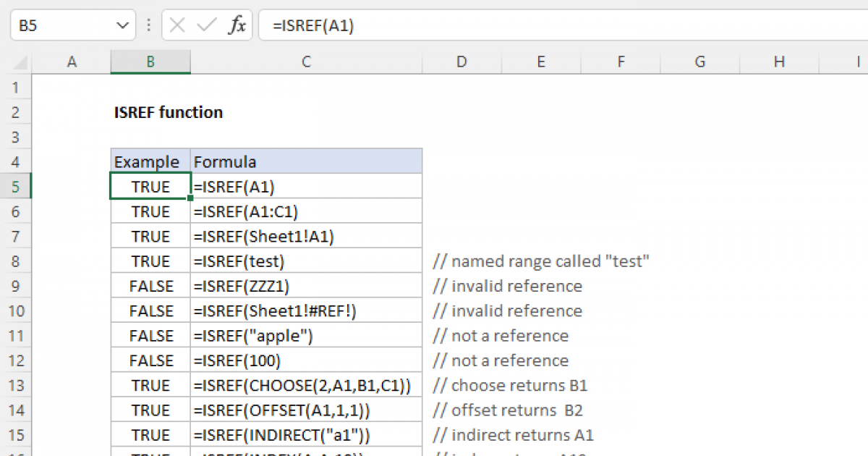Click the vertical ellipsis next to Name Box
Image resolution: width=868 pixels, height=456 pixels.
click(x=148, y=25)
